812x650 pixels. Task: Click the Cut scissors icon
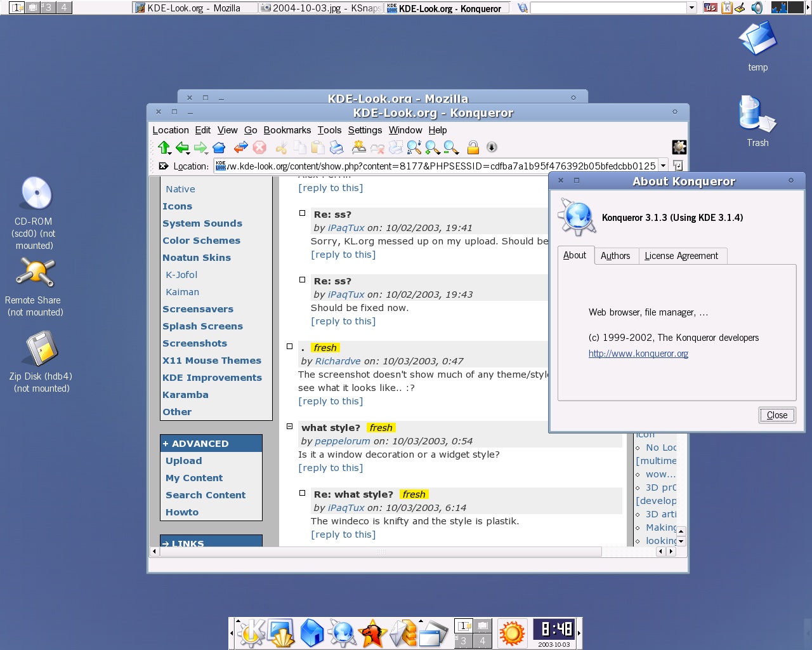282,148
